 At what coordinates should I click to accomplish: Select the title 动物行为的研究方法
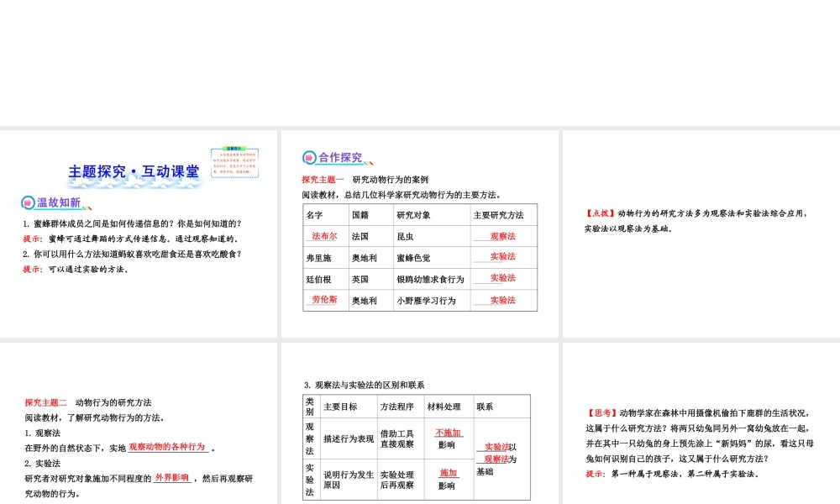[x=113, y=402]
